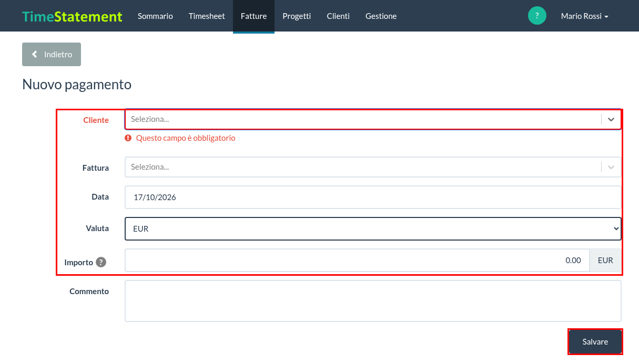Click the green help question mark icon
Viewport: 639px width, 364px height.
click(x=537, y=16)
